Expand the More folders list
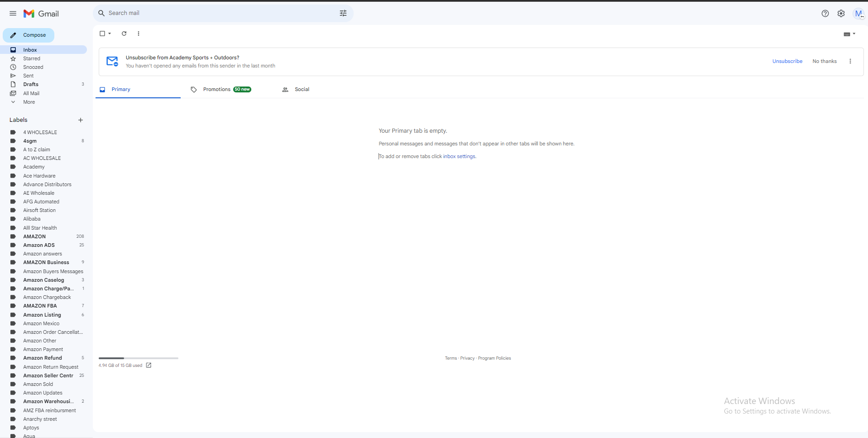The image size is (868, 438). [x=29, y=102]
